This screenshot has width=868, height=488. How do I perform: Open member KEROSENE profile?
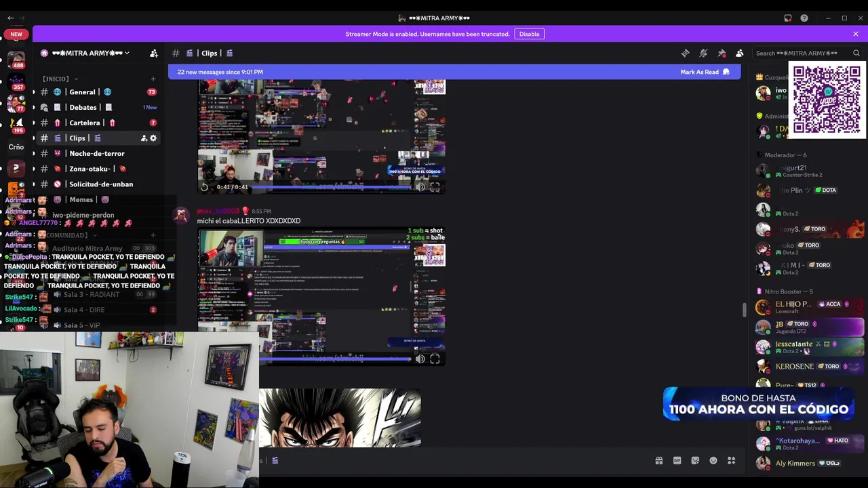point(808,367)
